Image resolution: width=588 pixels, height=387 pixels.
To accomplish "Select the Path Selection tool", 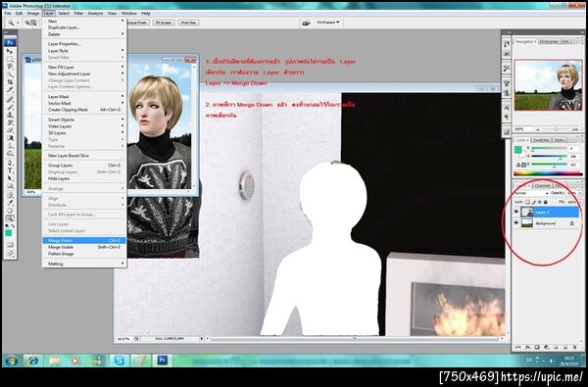I will click(10, 178).
